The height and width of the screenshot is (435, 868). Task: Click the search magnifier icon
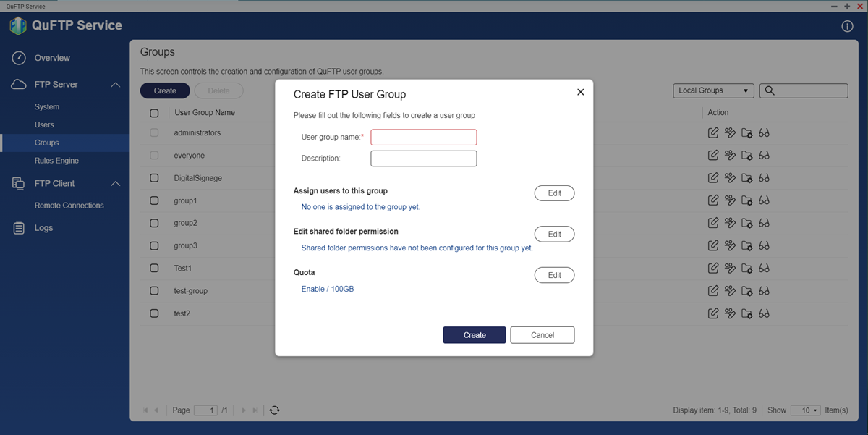point(770,90)
